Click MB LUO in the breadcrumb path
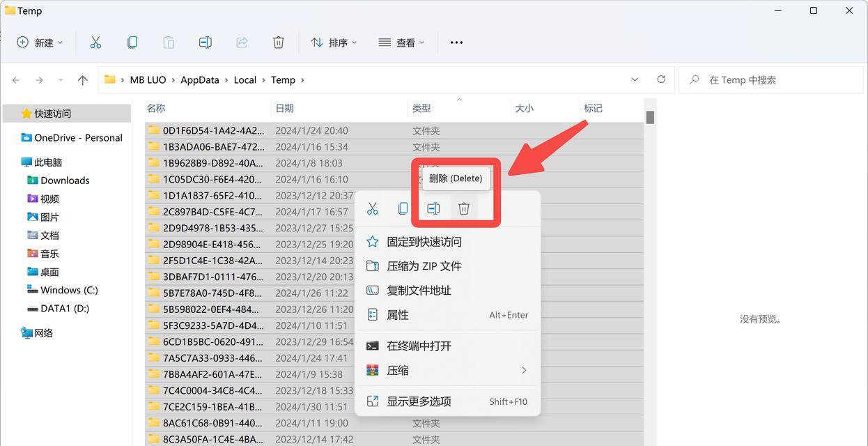868x446 pixels. (148, 80)
